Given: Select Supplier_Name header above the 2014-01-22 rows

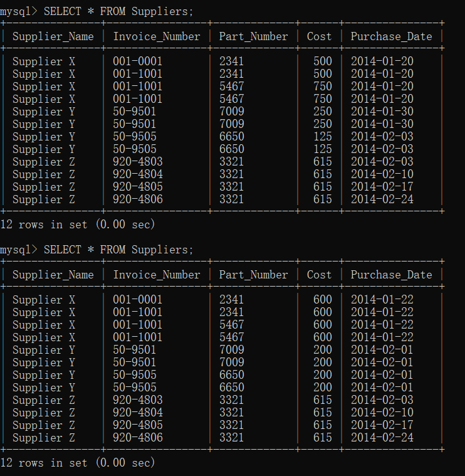Looking at the screenshot, I should pos(53,275).
